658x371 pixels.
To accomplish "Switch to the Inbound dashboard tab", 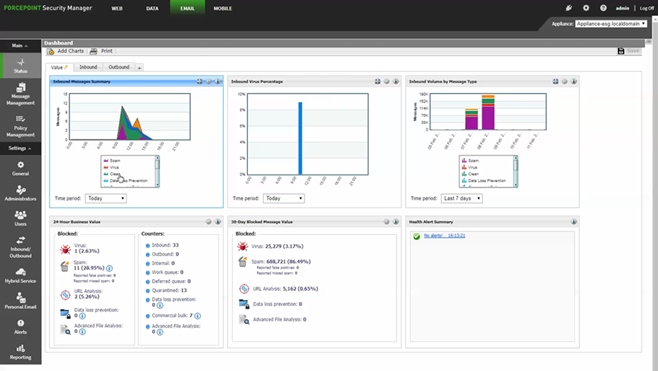I will [x=88, y=67].
